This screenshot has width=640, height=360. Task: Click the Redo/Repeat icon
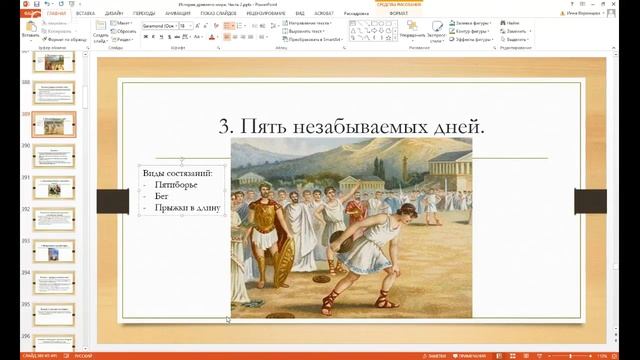[x=61, y=4]
